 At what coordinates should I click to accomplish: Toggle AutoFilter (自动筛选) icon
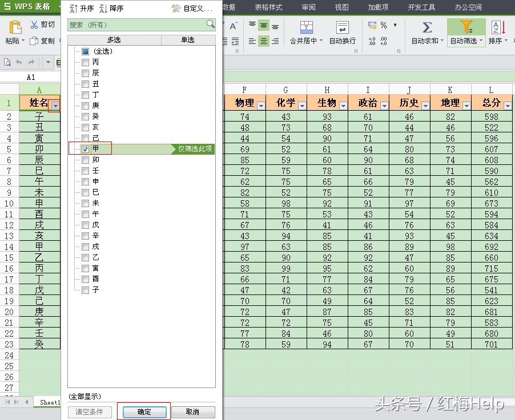pos(467,27)
